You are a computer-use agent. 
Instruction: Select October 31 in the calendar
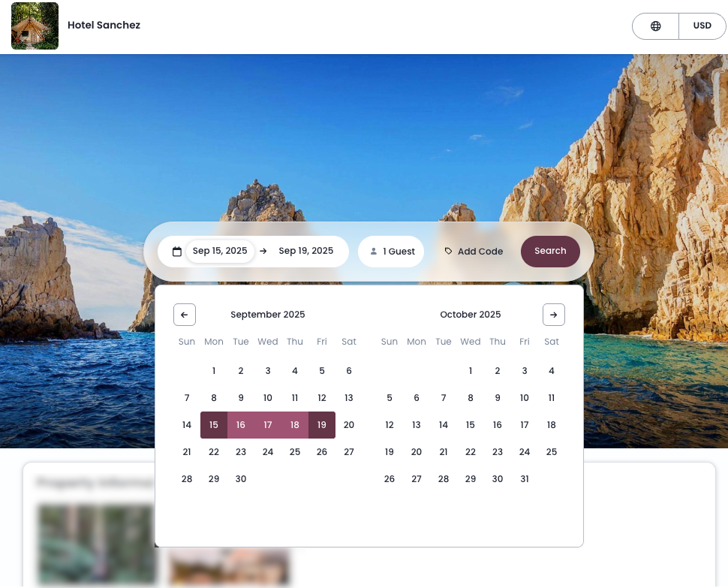point(525,479)
